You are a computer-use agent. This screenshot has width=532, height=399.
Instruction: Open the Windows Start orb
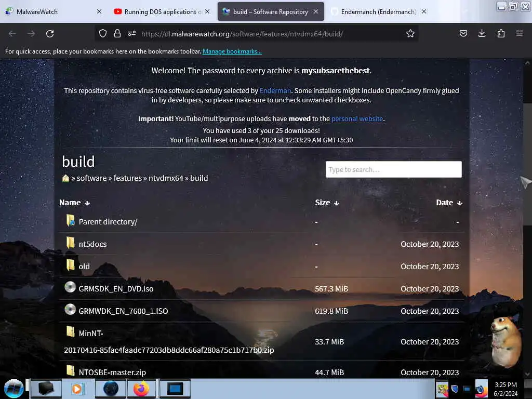click(x=14, y=389)
